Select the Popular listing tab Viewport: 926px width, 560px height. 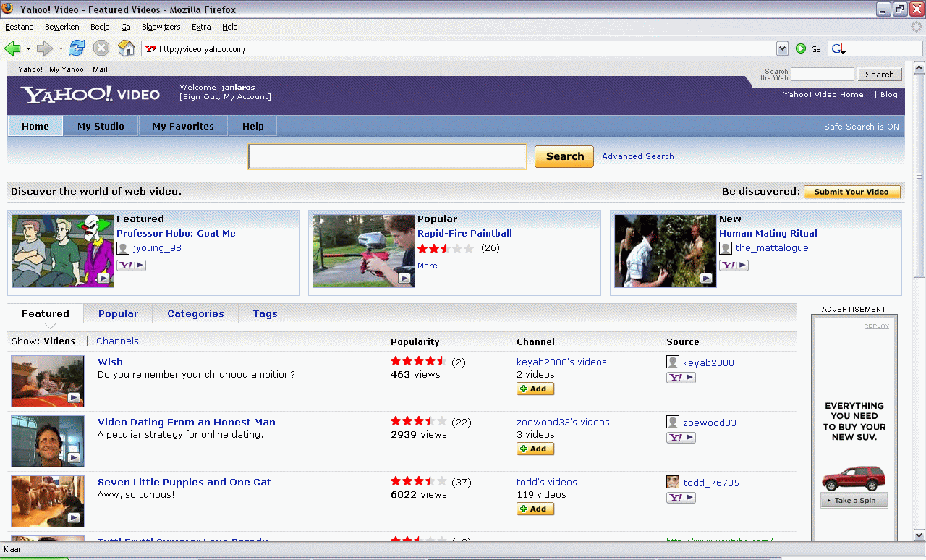[x=119, y=313]
